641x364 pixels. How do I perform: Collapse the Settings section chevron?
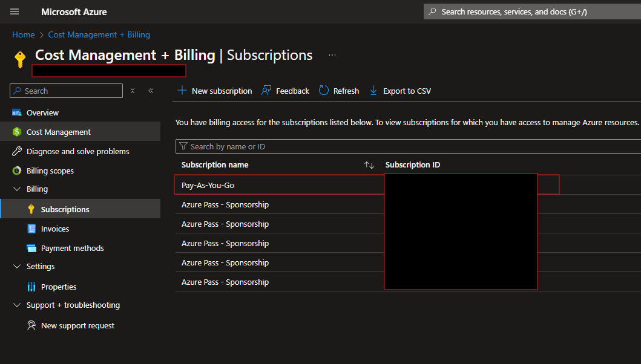click(x=17, y=266)
